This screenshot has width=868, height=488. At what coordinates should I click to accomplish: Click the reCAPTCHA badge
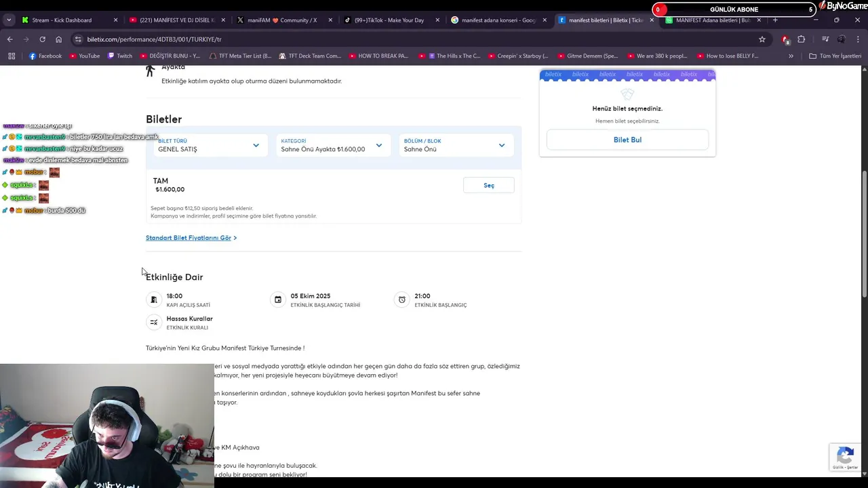(x=845, y=457)
